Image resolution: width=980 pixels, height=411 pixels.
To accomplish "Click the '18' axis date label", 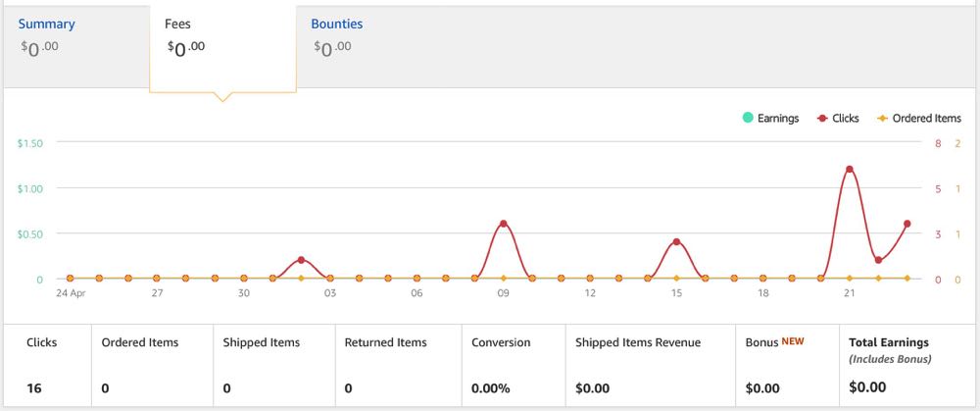I will coord(763,292).
